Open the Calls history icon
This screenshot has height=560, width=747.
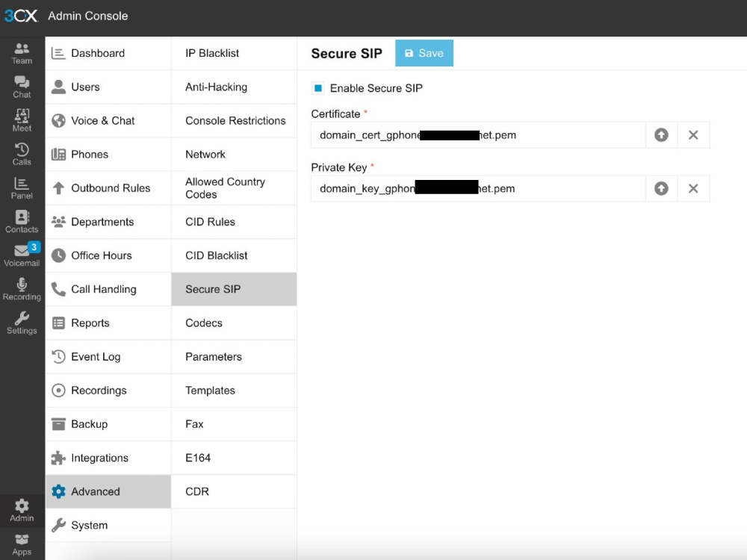pyautogui.click(x=22, y=155)
